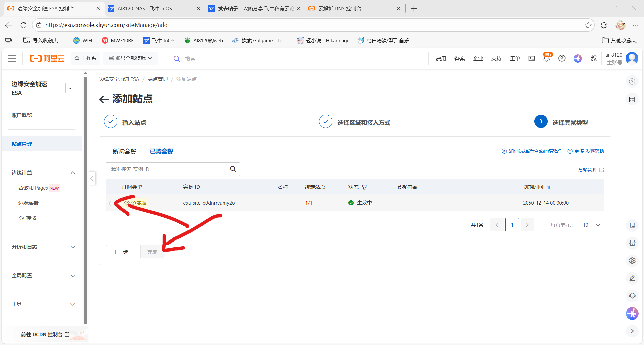Open the AI assistant icon in top bar
This screenshot has width=644, height=345.
[x=578, y=58]
